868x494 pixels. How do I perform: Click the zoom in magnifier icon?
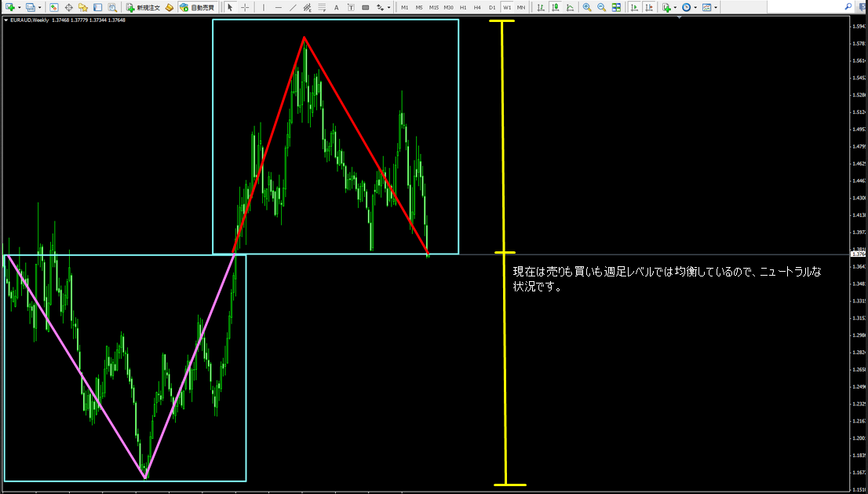(x=587, y=7)
